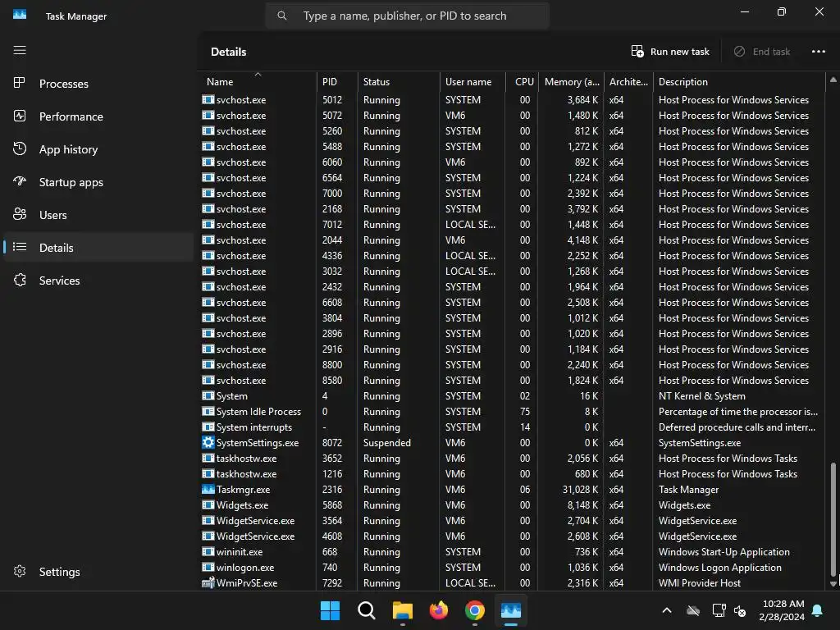Click the Run new task icon
Screen dimensions: 840x630
(x=637, y=52)
